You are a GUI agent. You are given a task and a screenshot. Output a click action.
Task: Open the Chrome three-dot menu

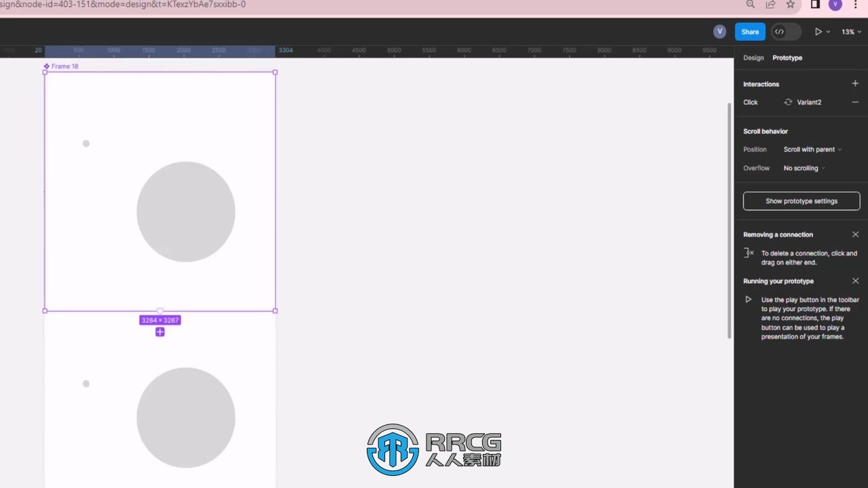[x=856, y=4]
